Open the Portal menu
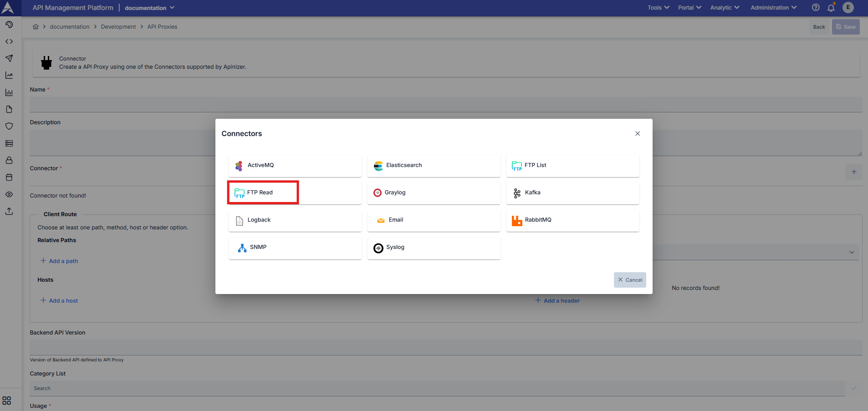Viewport: 868px width, 411px height. 689,8
